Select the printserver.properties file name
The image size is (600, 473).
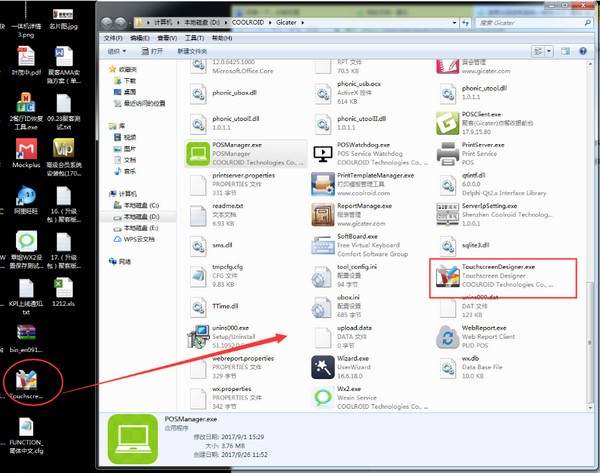243,175
